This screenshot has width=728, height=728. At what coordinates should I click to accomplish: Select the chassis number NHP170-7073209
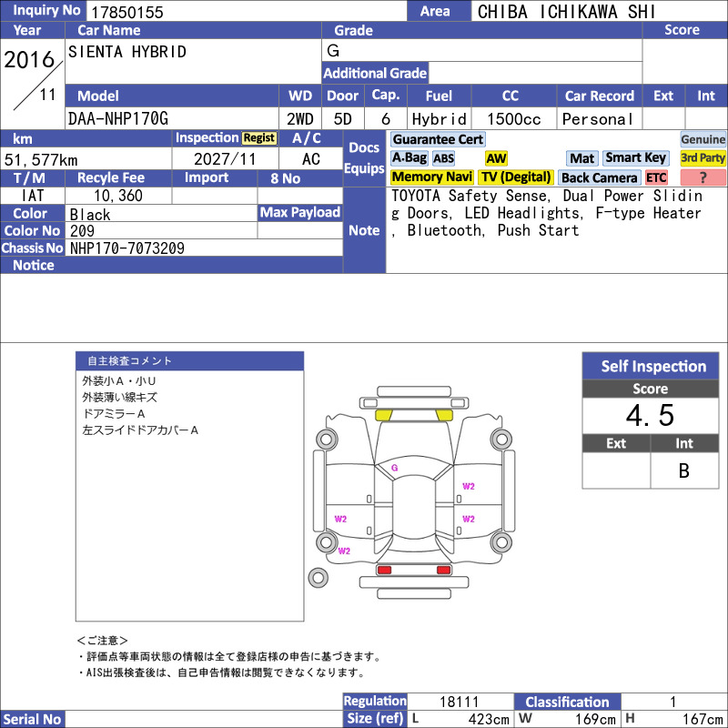tap(127, 248)
